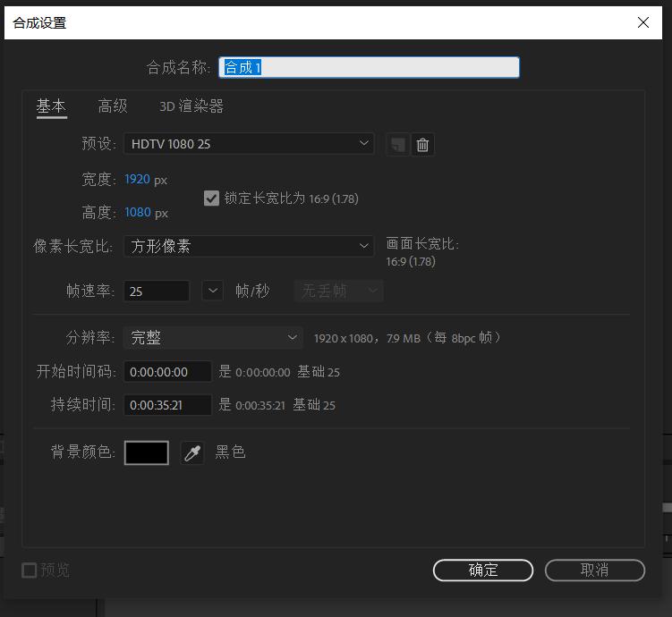The width and height of the screenshot is (672, 617).
Task: Open the 无丢帧 drop-frame dropdown
Action: click(x=338, y=292)
